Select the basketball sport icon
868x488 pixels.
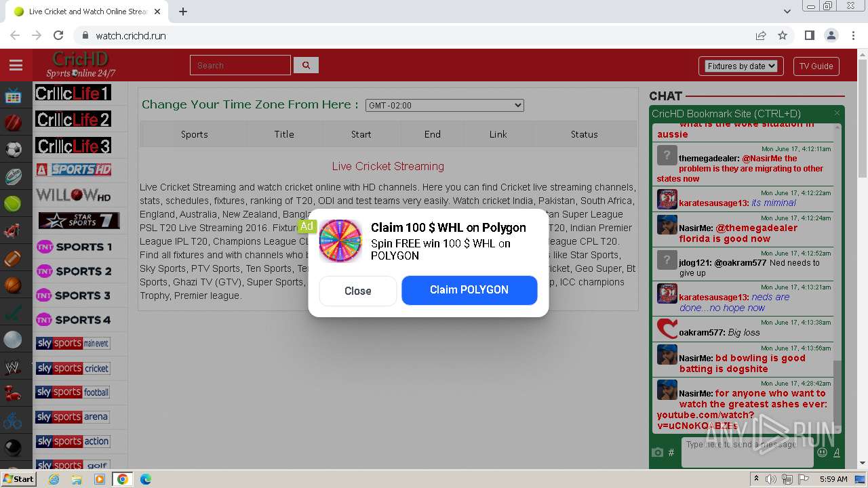[13, 285]
